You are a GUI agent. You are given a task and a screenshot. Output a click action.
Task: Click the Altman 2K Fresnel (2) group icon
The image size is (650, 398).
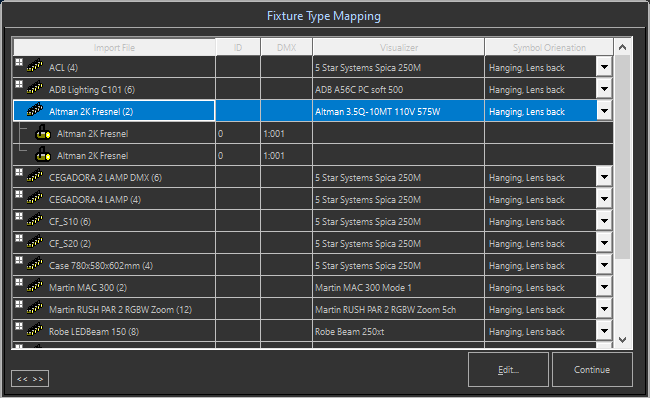(x=35, y=110)
